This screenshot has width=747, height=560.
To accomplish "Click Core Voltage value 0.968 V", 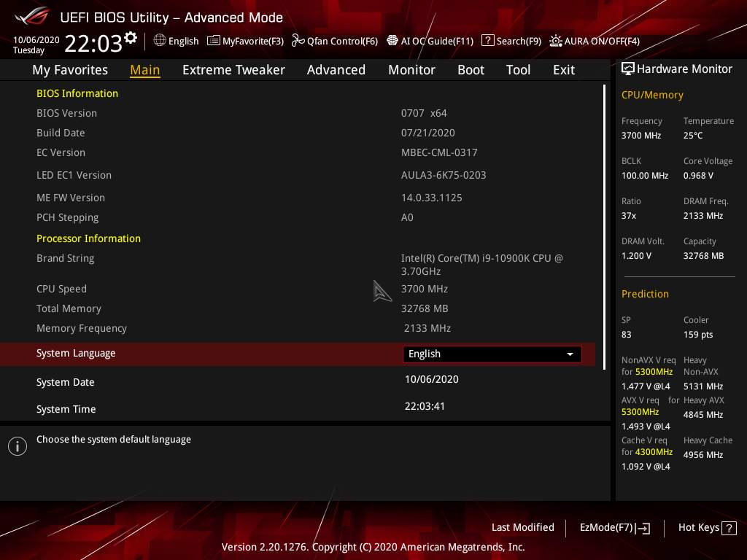I will point(698,176).
